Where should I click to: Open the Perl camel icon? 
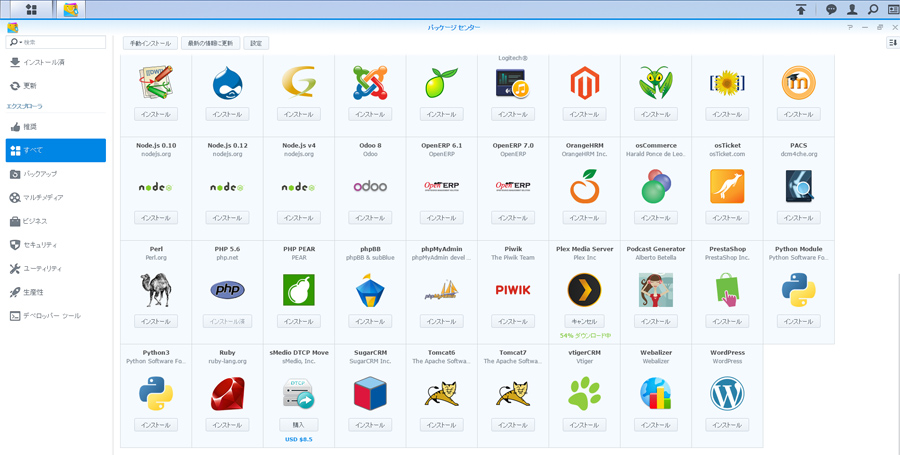[x=156, y=290]
